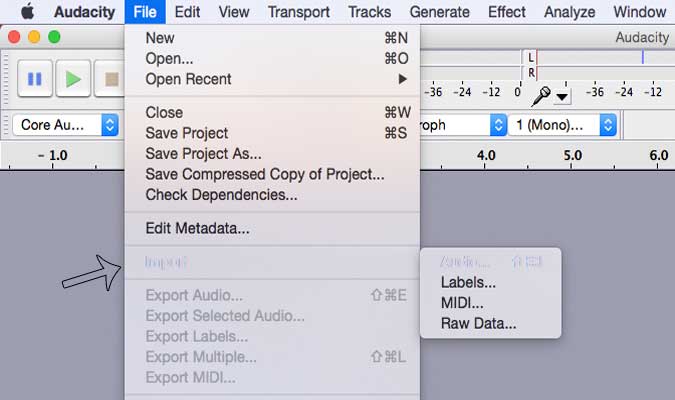
Task: Expand the Open Recent submenu
Action: 272,79
